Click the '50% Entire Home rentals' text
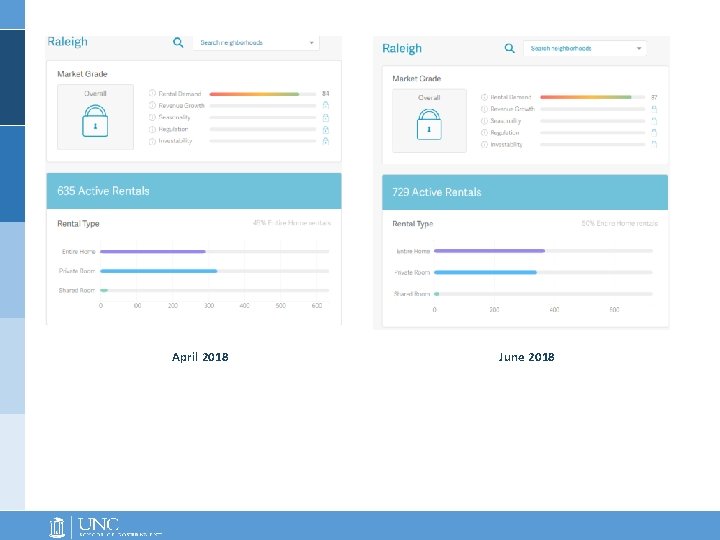 coord(619,223)
